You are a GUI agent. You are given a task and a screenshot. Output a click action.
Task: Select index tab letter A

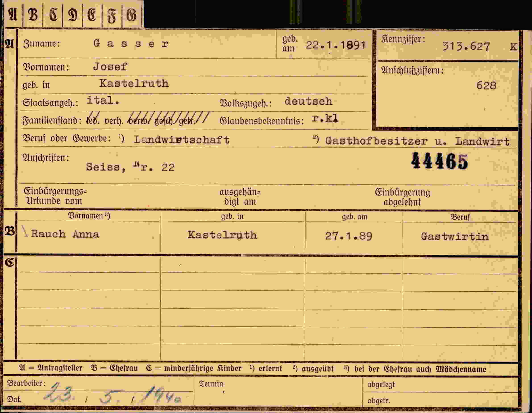click(x=13, y=15)
